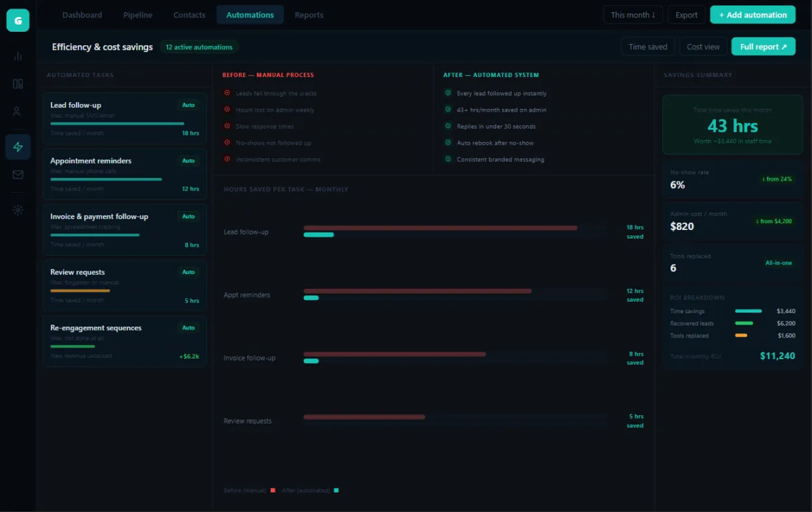
Task: Click the check icon beside 'Consistent branded messaging'
Action: [447, 160]
